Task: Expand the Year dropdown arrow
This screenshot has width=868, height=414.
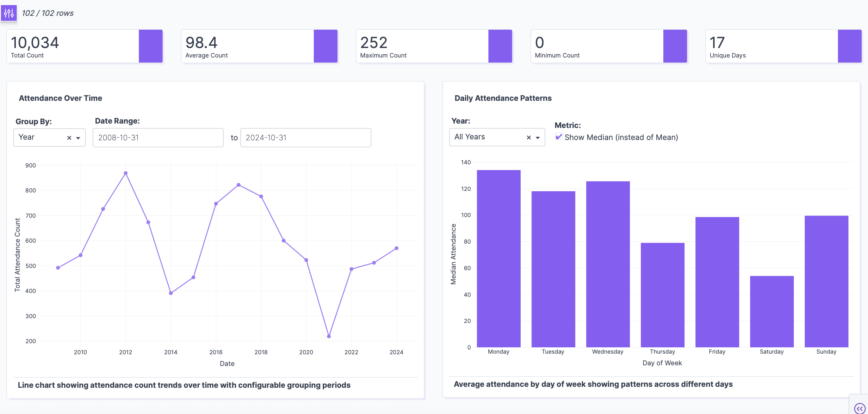Action: [538, 137]
